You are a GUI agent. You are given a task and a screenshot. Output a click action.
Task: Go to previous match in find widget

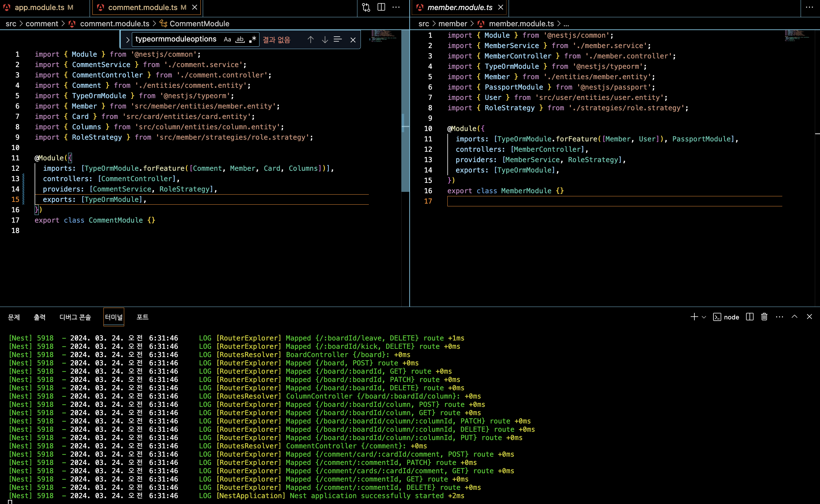(x=310, y=40)
